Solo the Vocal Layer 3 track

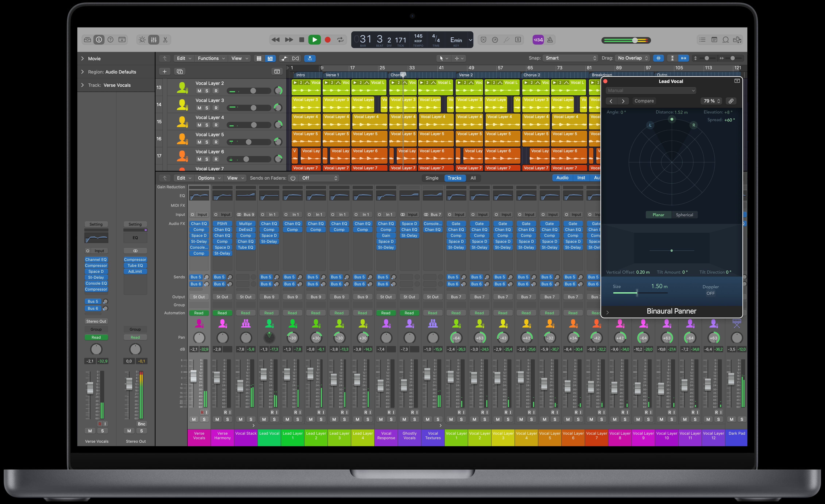tap(207, 108)
